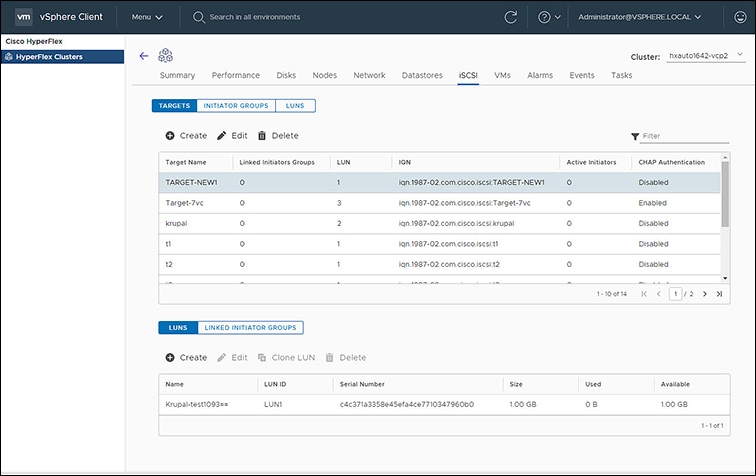This screenshot has width=756, height=476.
Task: Sort by Active Initiators column
Action: click(591, 163)
